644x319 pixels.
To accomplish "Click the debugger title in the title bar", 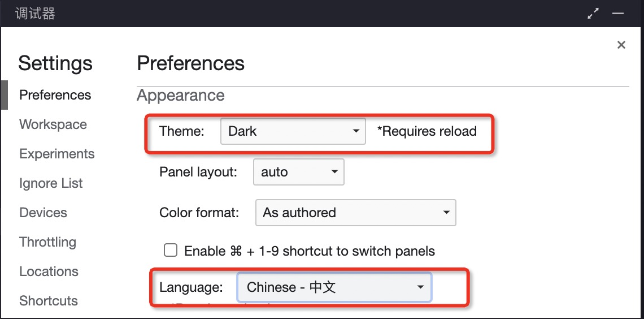I will [35, 14].
